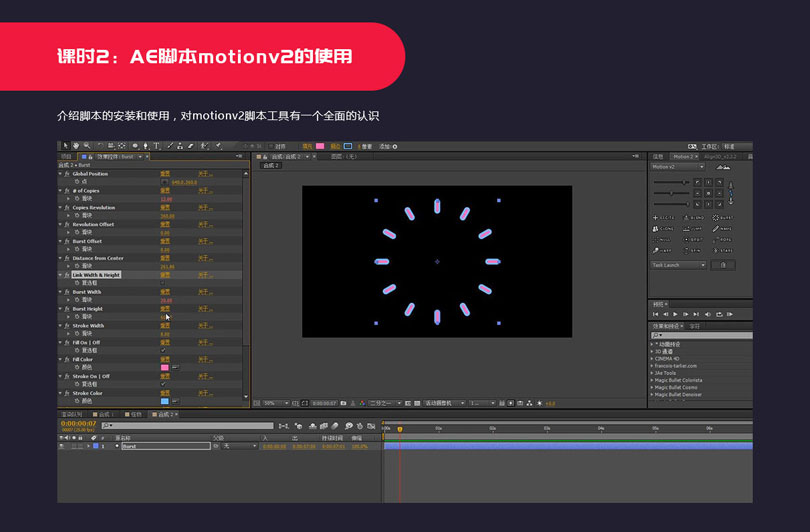Toggle fx switch for Stroke Color effect

(x=67, y=393)
